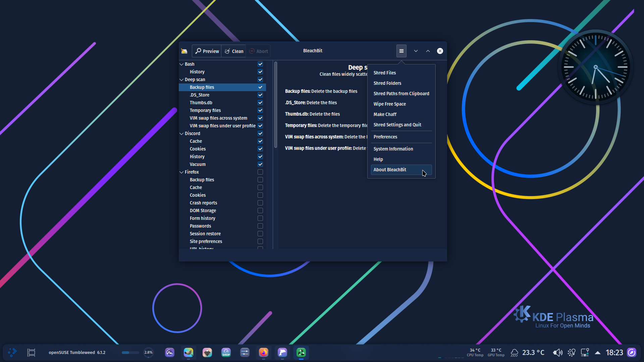Open the SHOP software store icon
This screenshot has width=644, height=362.
tap(226, 353)
